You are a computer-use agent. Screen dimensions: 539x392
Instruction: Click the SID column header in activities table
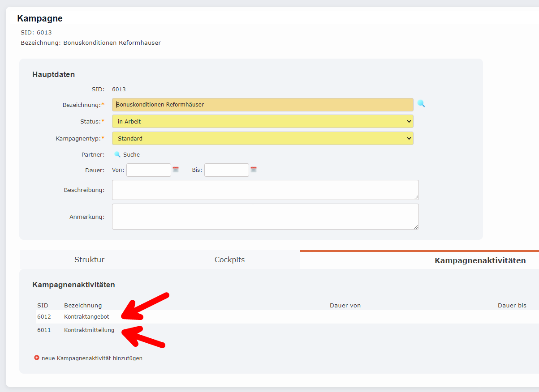click(43, 305)
